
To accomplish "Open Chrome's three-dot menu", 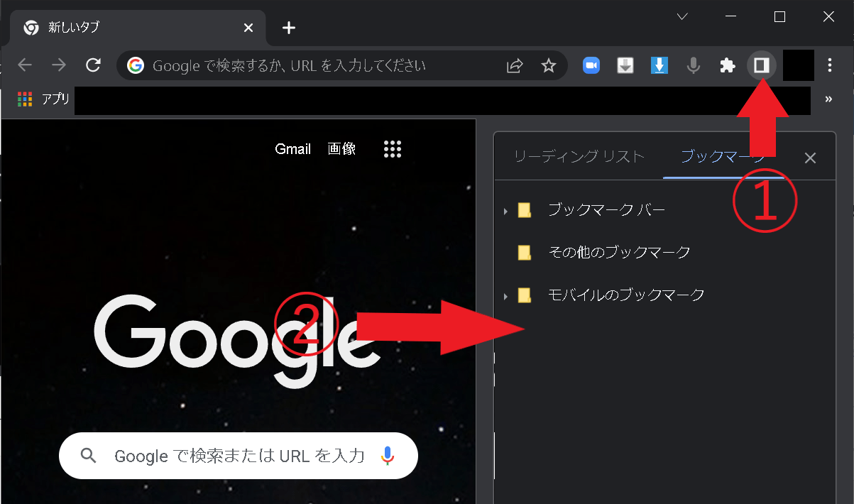I will pyautogui.click(x=830, y=65).
